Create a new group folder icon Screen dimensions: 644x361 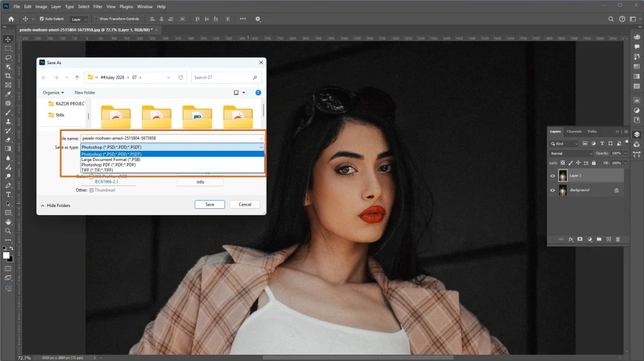pyautogui.click(x=599, y=239)
